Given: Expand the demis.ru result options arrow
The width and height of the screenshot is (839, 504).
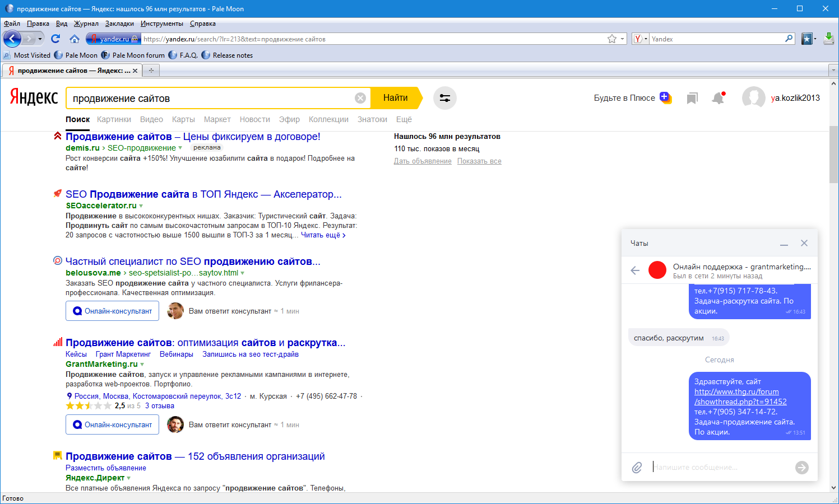Looking at the screenshot, I should 180,148.
